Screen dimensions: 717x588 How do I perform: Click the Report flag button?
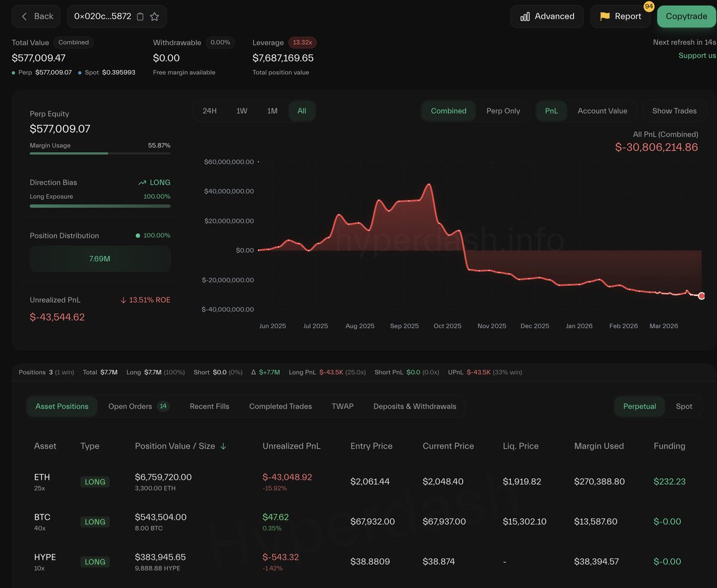click(620, 17)
